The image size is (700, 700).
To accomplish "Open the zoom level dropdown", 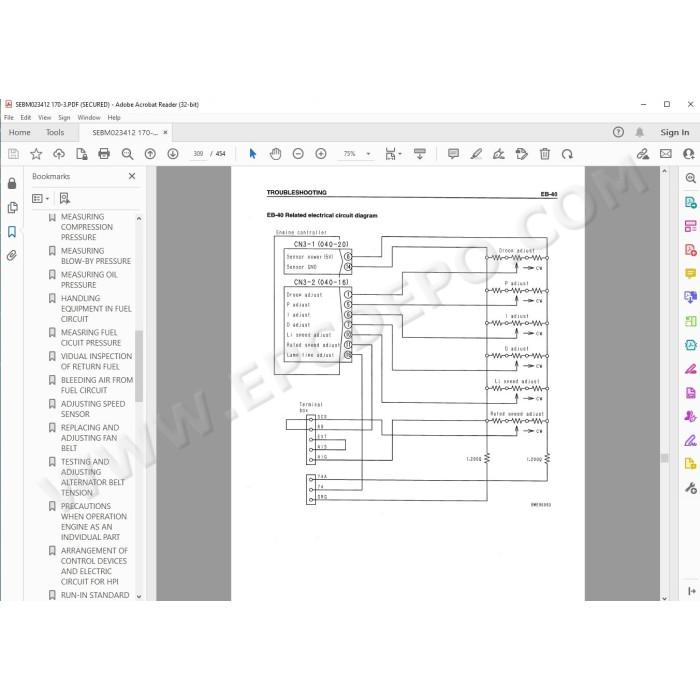I will (369, 154).
